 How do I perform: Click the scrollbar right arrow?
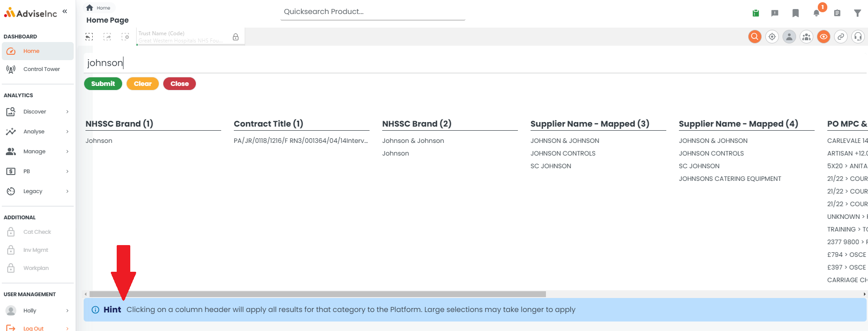pyautogui.click(x=864, y=294)
